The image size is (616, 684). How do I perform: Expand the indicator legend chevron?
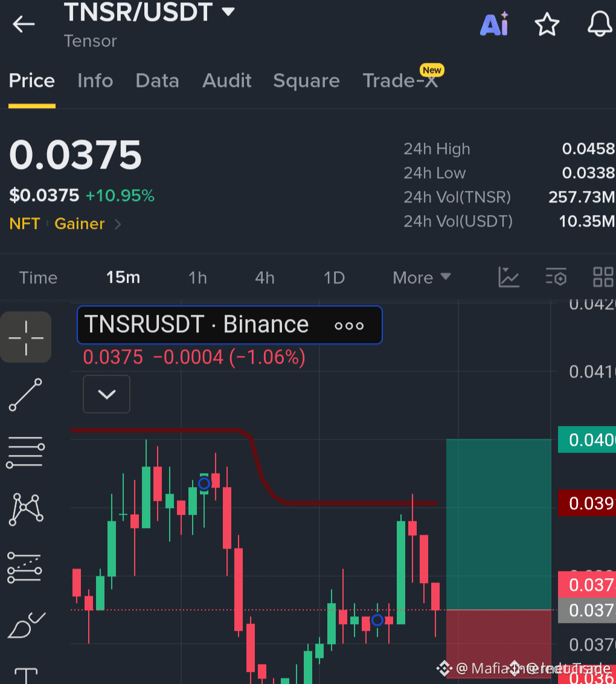pos(106,395)
